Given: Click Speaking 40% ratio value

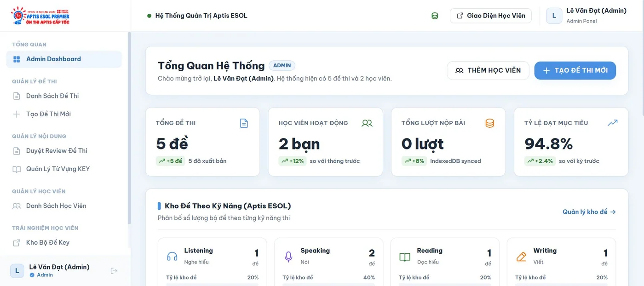Looking at the screenshot, I should tap(369, 278).
